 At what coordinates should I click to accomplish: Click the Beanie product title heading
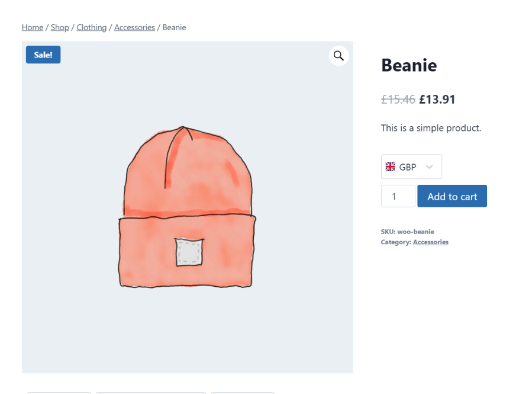pos(409,65)
